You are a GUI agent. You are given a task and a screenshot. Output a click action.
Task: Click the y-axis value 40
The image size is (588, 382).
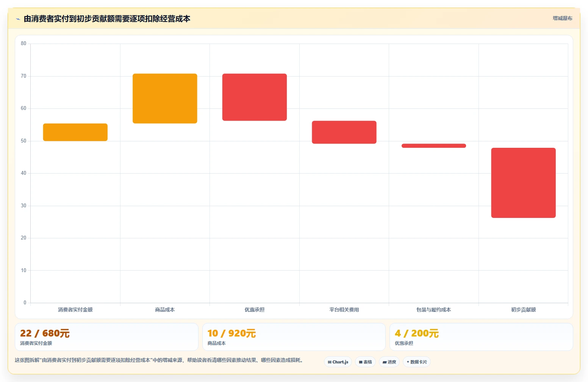point(23,173)
